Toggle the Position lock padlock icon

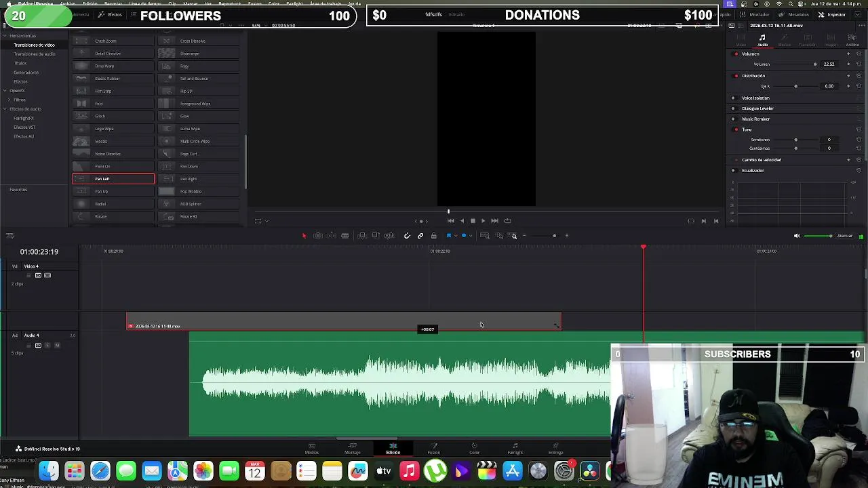tap(433, 236)
